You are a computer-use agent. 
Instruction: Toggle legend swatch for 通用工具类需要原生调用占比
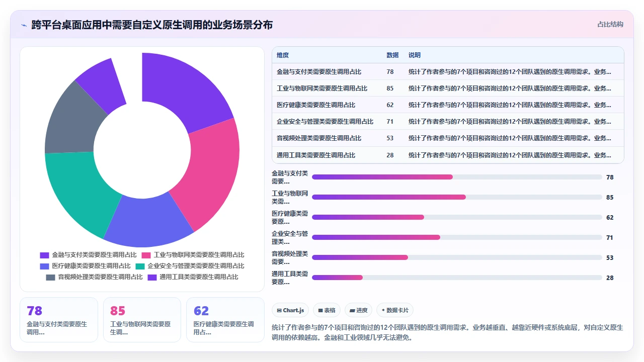click(152, 277)
